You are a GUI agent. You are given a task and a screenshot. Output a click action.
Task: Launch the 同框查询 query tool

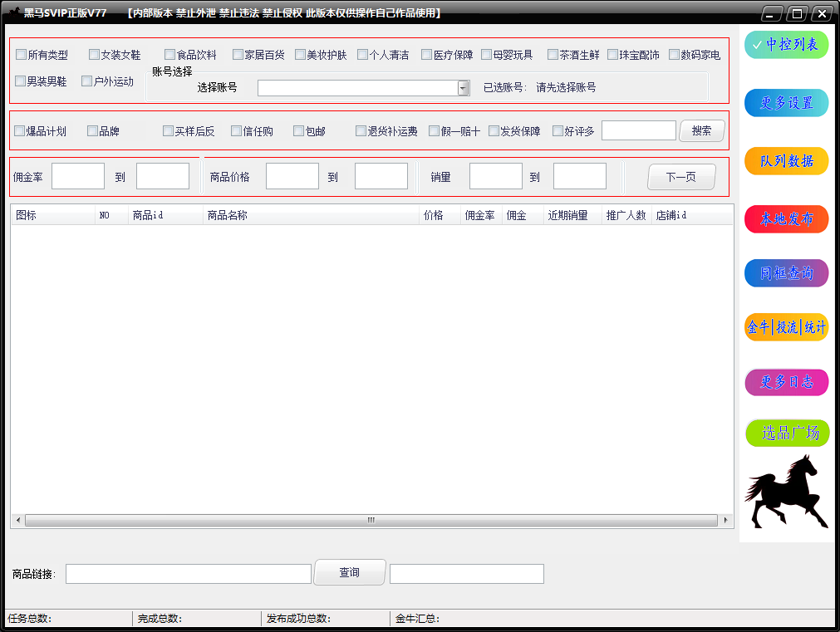coord(785,272)
